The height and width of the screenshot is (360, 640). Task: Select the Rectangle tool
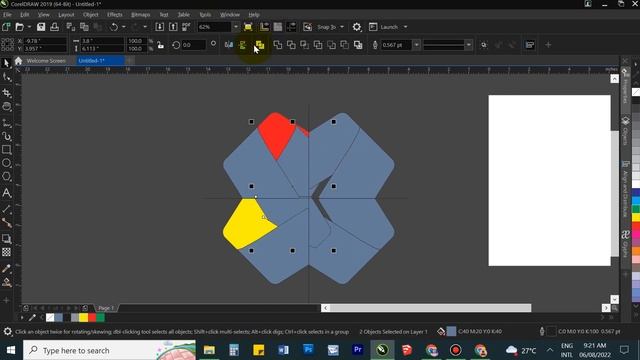(x=7, y=149)
